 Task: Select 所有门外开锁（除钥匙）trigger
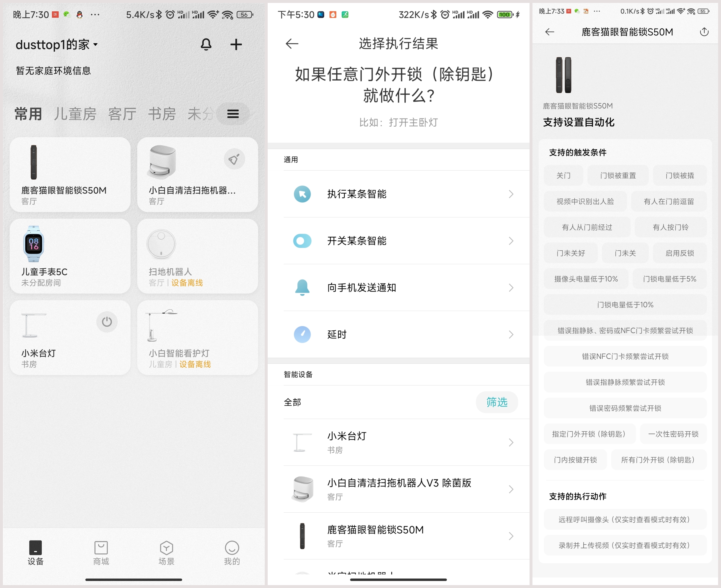click(659, 460)
